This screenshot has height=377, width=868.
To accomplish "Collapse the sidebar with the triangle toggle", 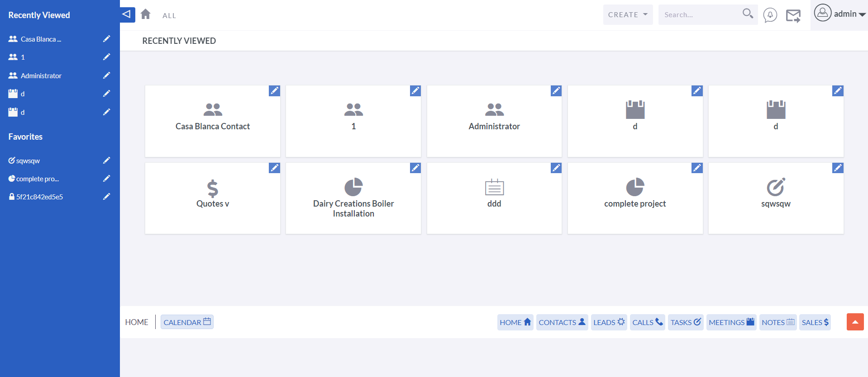I will (127, 14).
